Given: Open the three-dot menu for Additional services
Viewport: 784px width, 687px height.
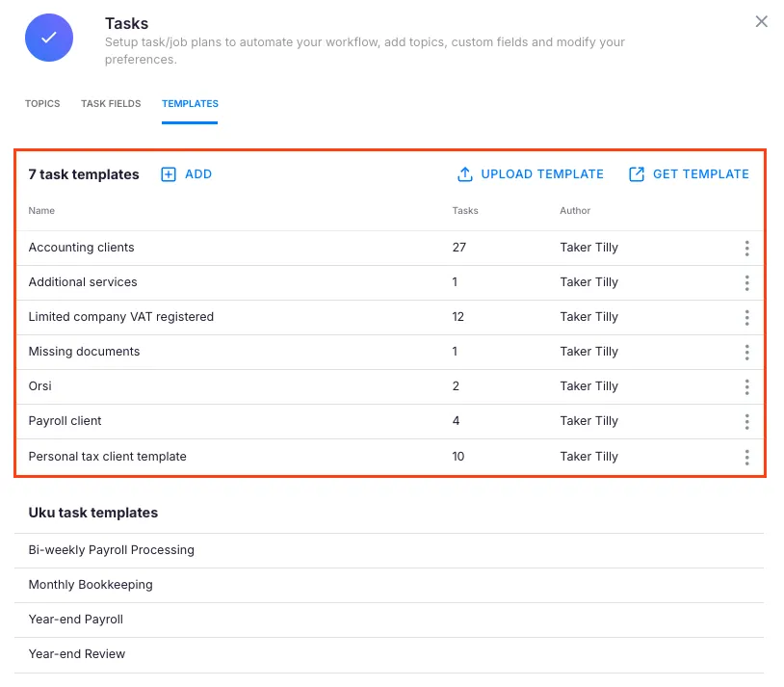Looking at the screenshot, I should click(x=746, y=283).
